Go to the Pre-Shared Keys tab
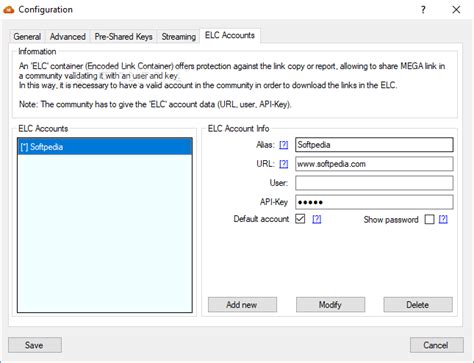 click(123, 36)
